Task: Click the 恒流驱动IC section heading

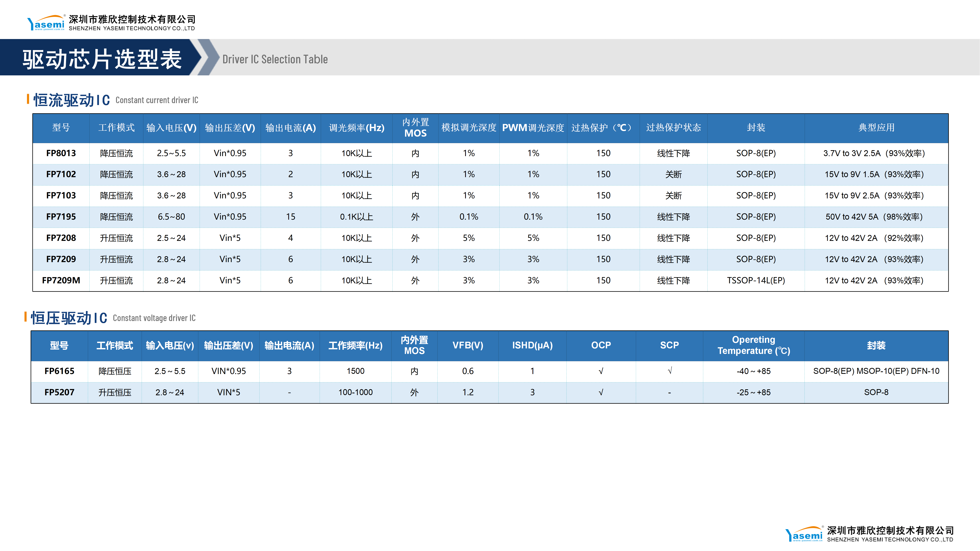Action: [72, 100]
